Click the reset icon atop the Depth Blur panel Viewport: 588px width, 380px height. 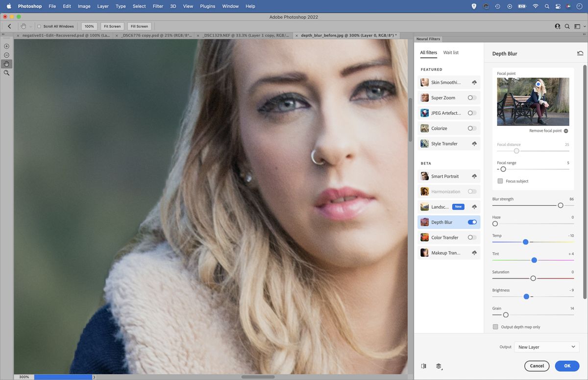(580, 53)
